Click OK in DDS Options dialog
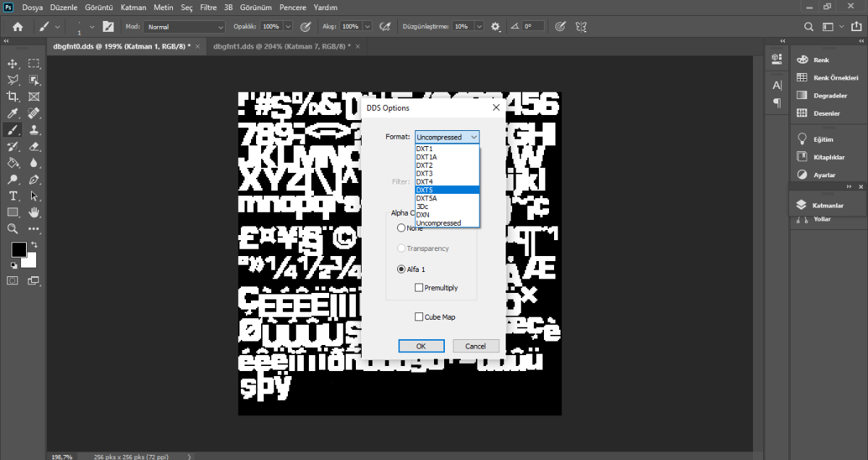Screen dimensions: 868x460 click(421, 346)
